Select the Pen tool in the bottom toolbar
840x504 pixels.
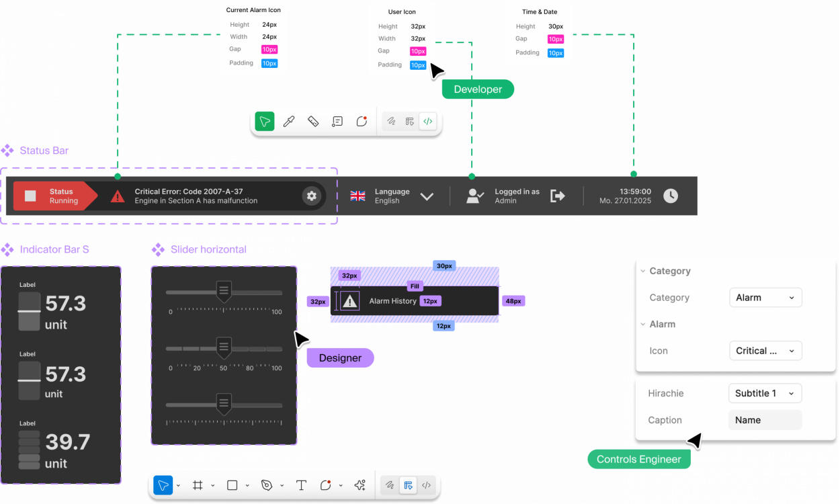[267, 485]
